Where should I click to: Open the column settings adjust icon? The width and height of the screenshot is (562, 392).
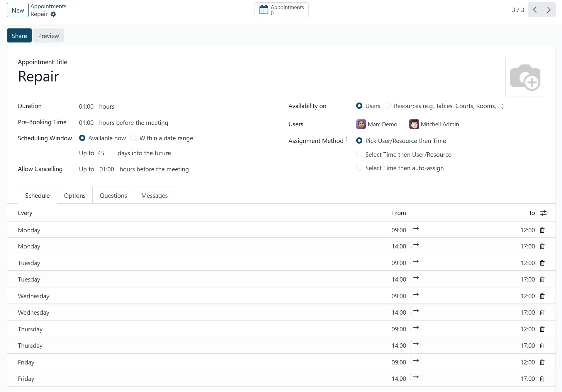point(543,213)
